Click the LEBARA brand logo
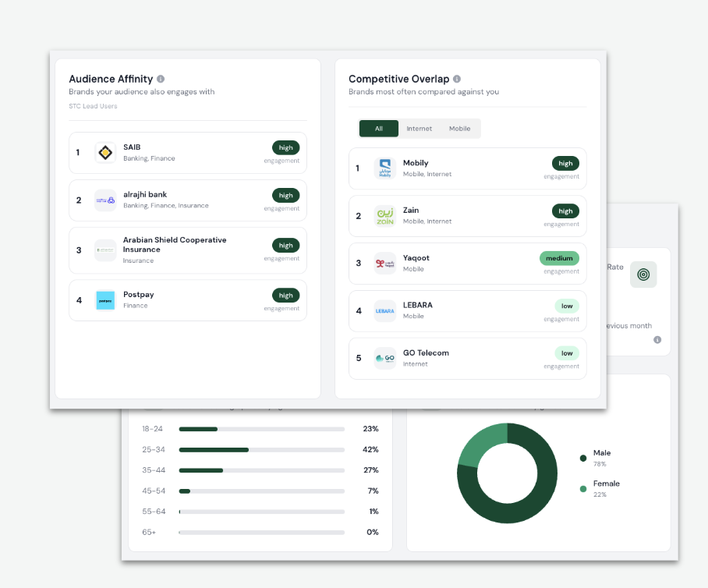Viewport: 708px width, 588px height. pyautogui.click(x=385, y=311)
